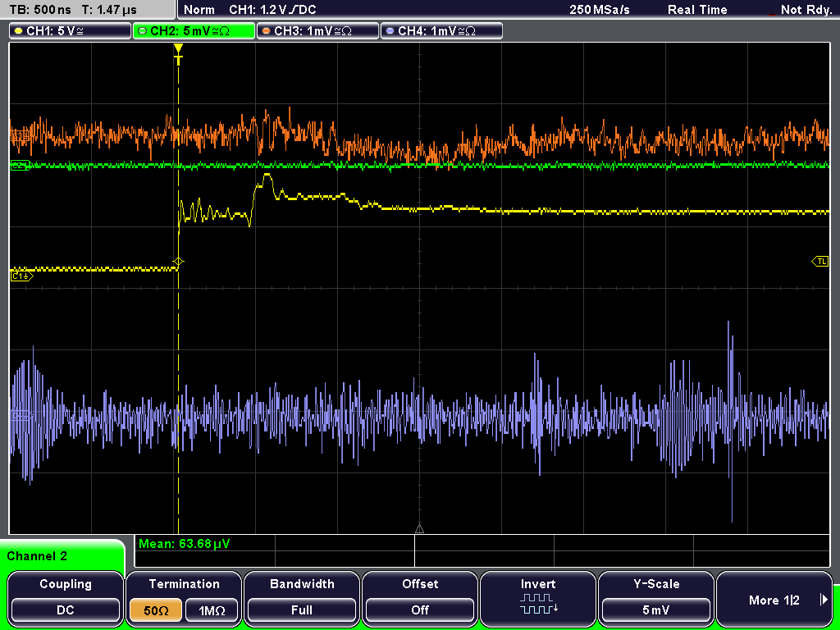This screenshot has height=630, width=840.
Task: Click the T: 1.47 µs trigger time readout
Action: [x=109, y=10]
